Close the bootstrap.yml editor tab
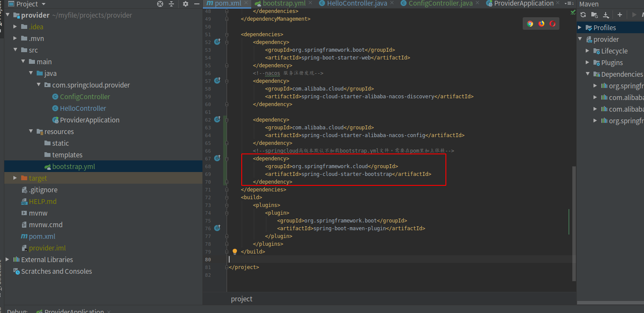This screenshot has height=313, width=644. [311, 3]
